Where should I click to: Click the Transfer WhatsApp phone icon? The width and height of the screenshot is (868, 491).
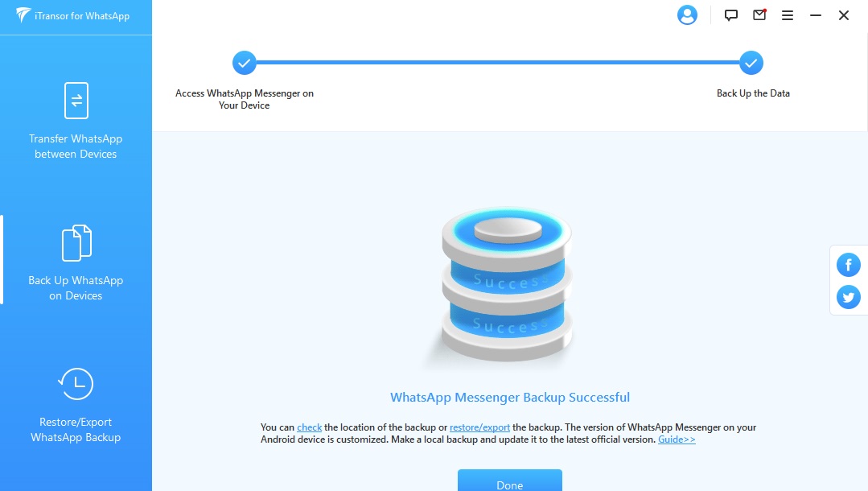click(x=76, y=101)
